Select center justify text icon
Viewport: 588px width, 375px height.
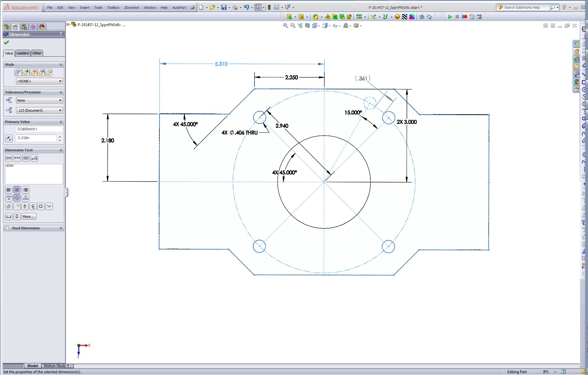coord(17,190)
